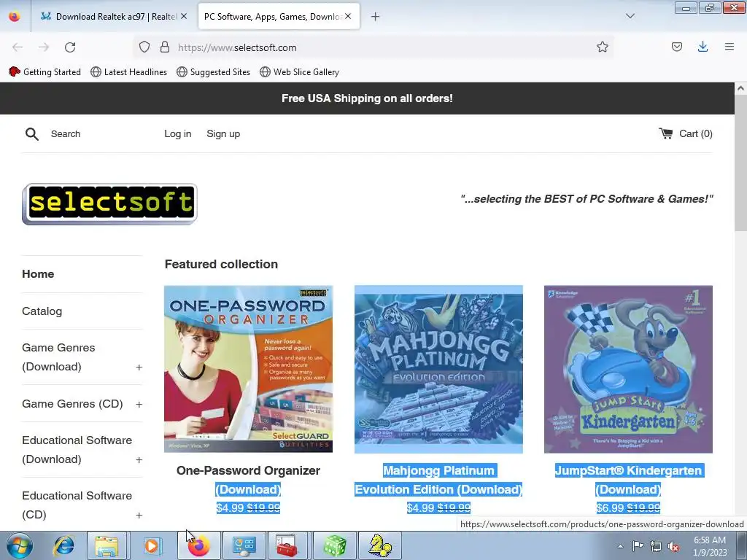This screenshot has width=747, height=560.
Task: Open Mahjongg Platinum product image
Action: (x=438, y=369)
